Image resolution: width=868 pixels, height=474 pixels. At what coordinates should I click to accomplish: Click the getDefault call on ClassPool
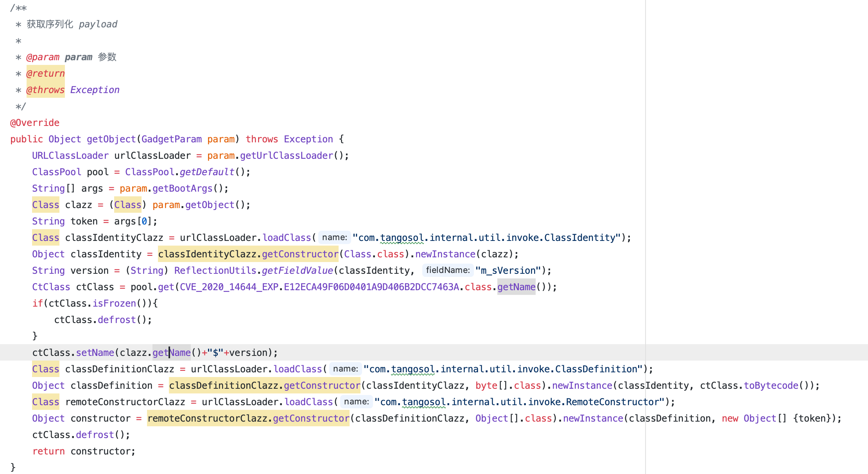coord(207,172)
